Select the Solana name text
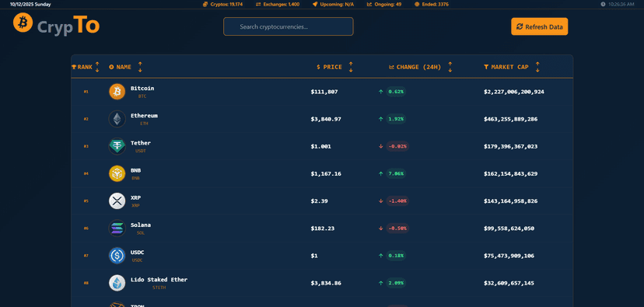The width and height of the screenshot is (644, 307). [141, 225]
